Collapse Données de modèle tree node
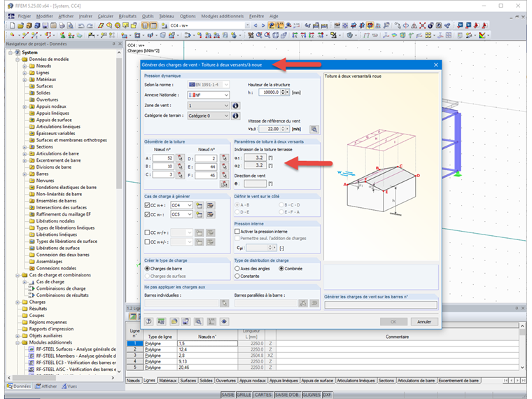This screenshot has height=399, width=532. [x=17, y=59]
